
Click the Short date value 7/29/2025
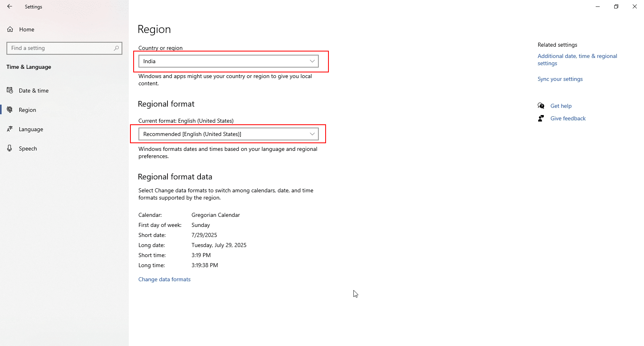pyautogui.click(x=204, y=235)
